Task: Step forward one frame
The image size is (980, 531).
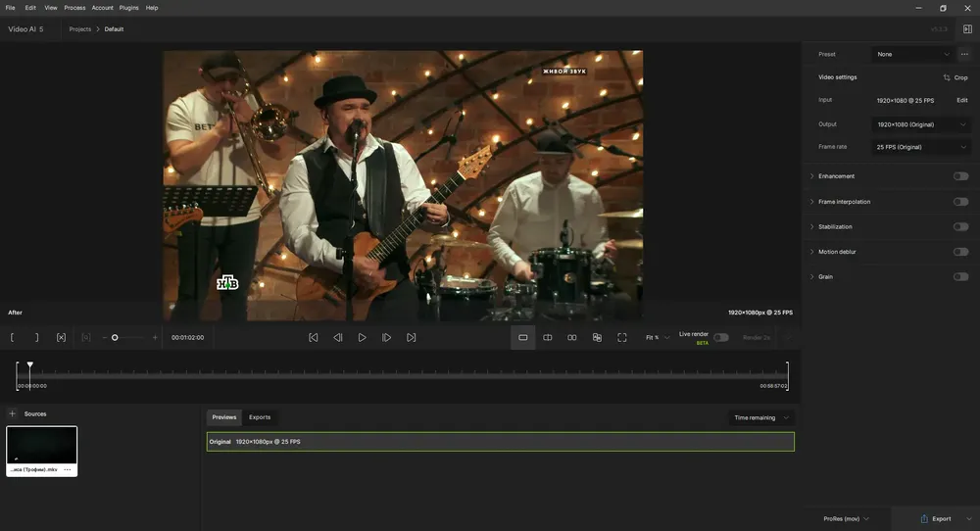Action: (386, 337)
